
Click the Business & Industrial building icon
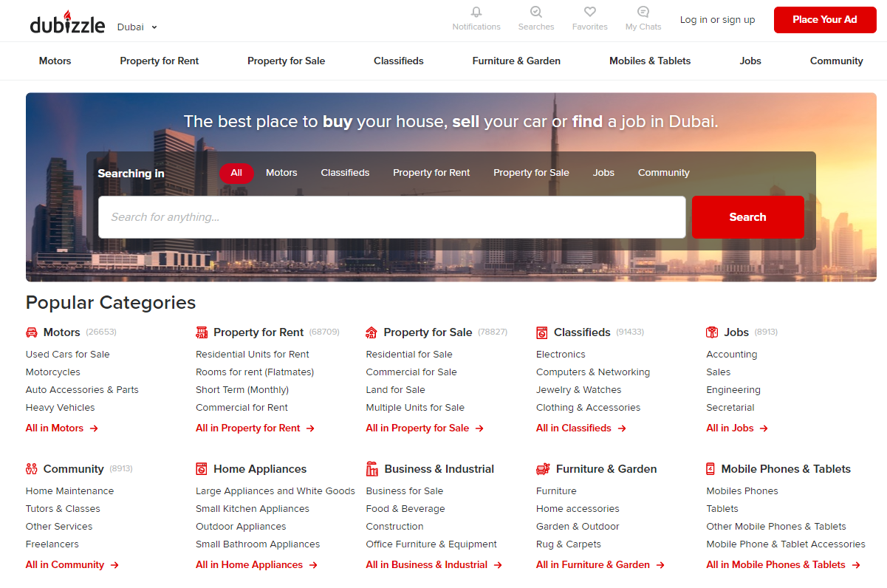coord(372,469)
